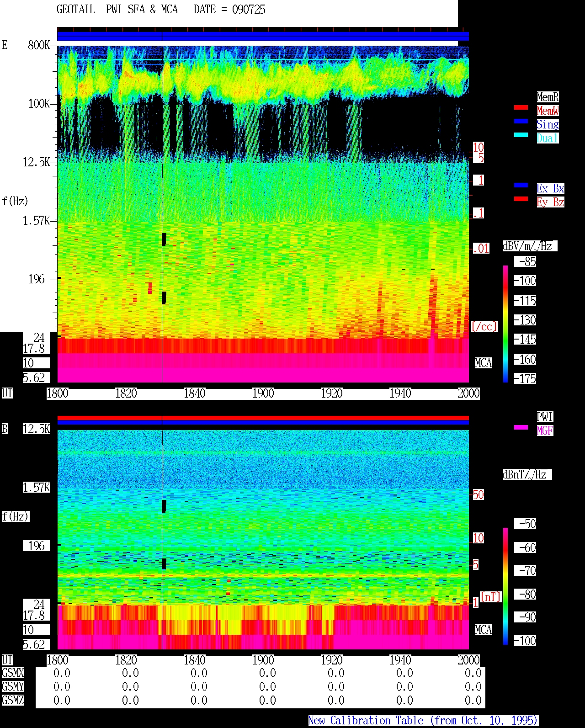Click the 800K frequency label on E axis
This screenshot has height=728, width=585.
39,45
